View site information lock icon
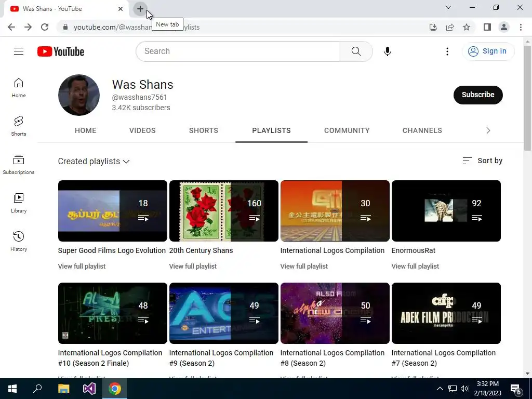This screenshot has height=399, width=532. coord(65,27)
